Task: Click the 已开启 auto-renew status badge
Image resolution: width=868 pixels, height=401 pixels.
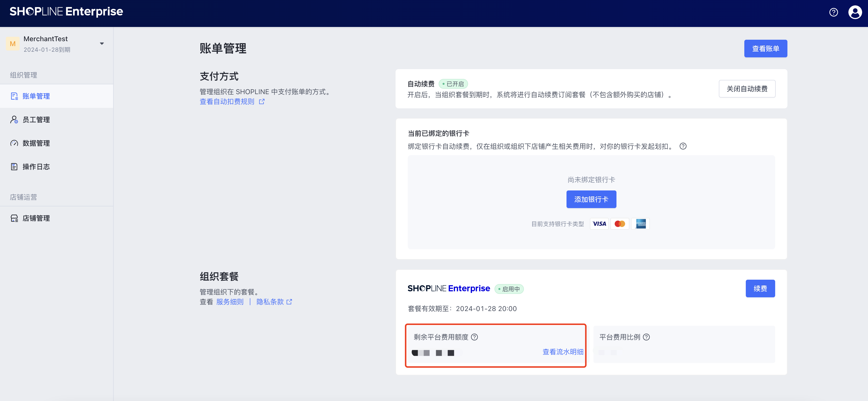Action: pyautogui.click(x=453, y=84)
